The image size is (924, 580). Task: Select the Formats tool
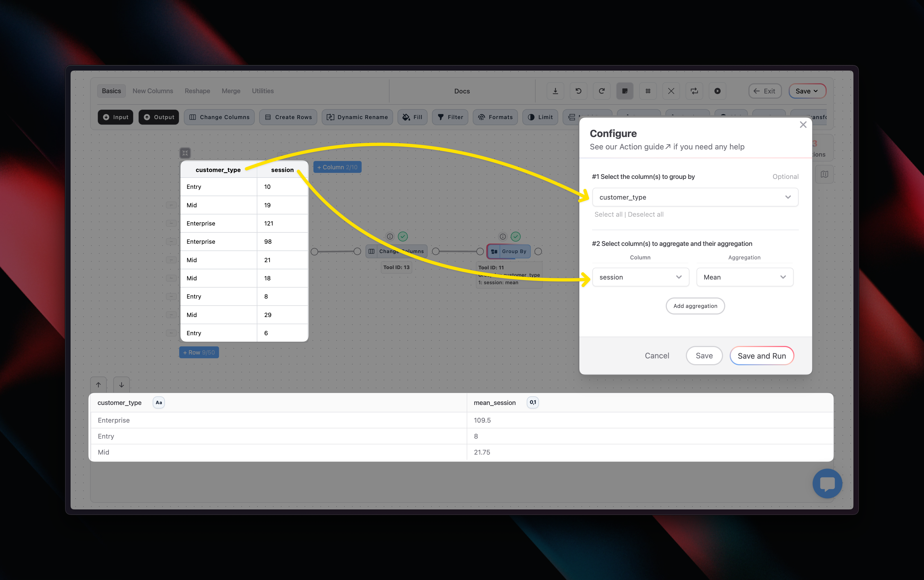495,117
